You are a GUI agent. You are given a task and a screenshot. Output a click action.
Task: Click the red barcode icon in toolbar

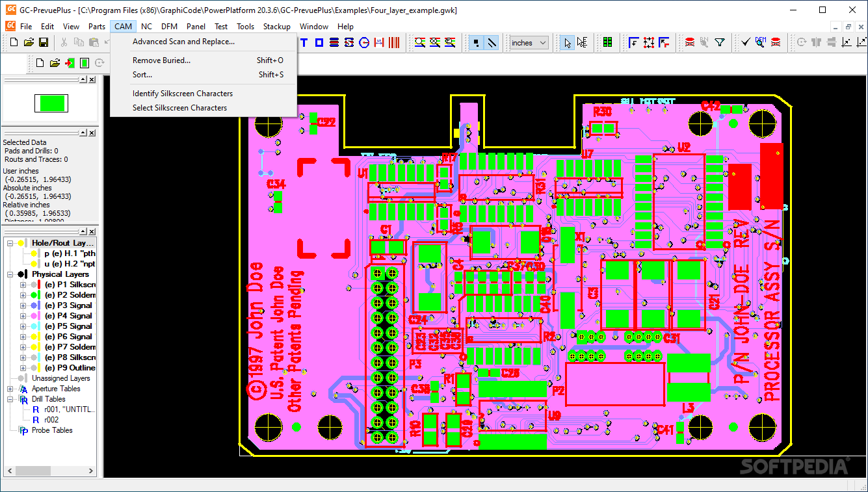(395, 43)
